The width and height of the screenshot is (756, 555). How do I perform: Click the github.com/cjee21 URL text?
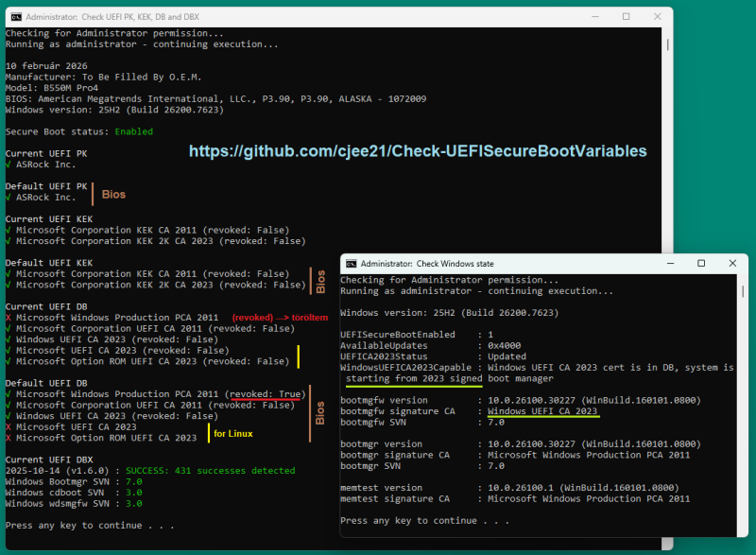coord(418,151)
